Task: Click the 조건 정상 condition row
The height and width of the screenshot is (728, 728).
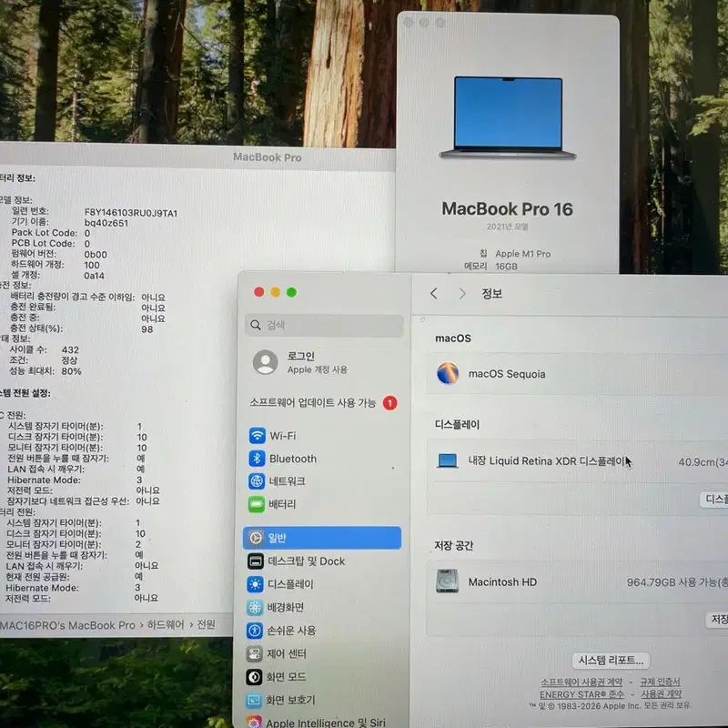Action: tap(44, 360)
